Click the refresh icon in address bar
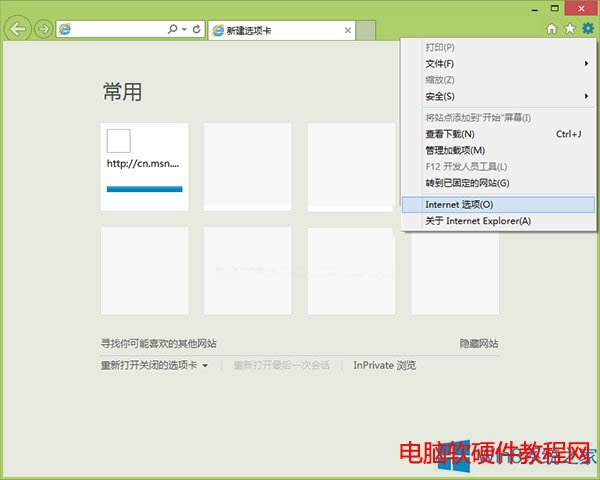 (x=196, y=30)
